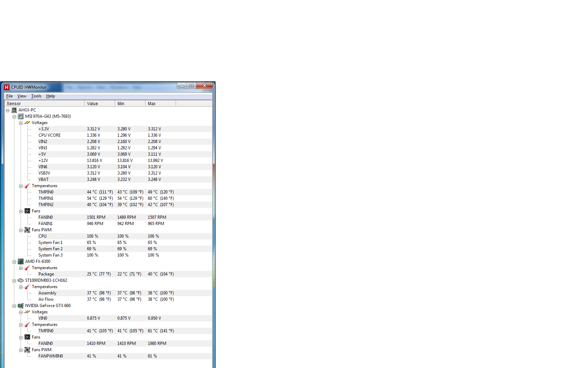Click the AHOJ-PC computer icon
The image size is (588, 368).
[x=14, y=110]
